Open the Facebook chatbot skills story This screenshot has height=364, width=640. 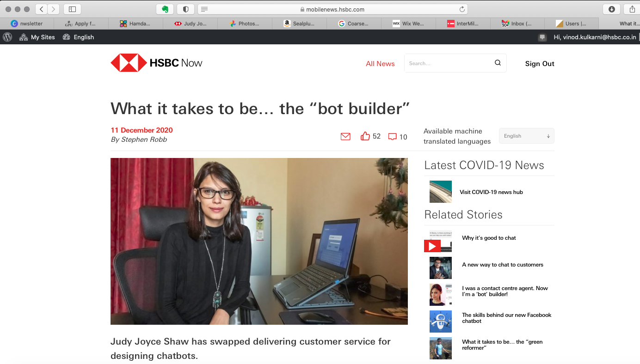pos(507,318)
